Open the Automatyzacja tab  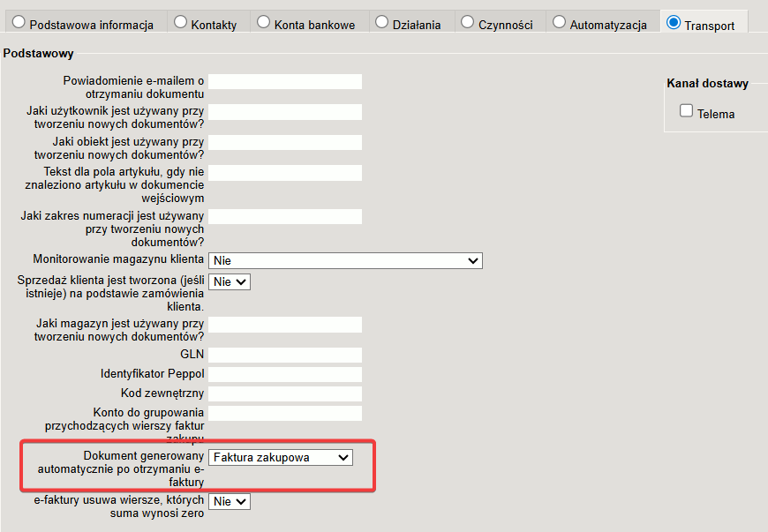[559, 23]
